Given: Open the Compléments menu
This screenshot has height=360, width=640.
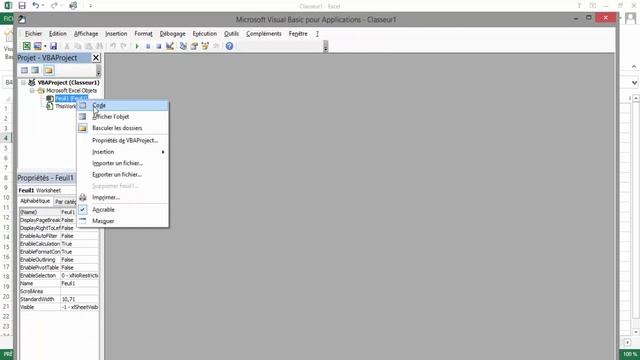Looking at the screenshot, I should pos(264,34).
